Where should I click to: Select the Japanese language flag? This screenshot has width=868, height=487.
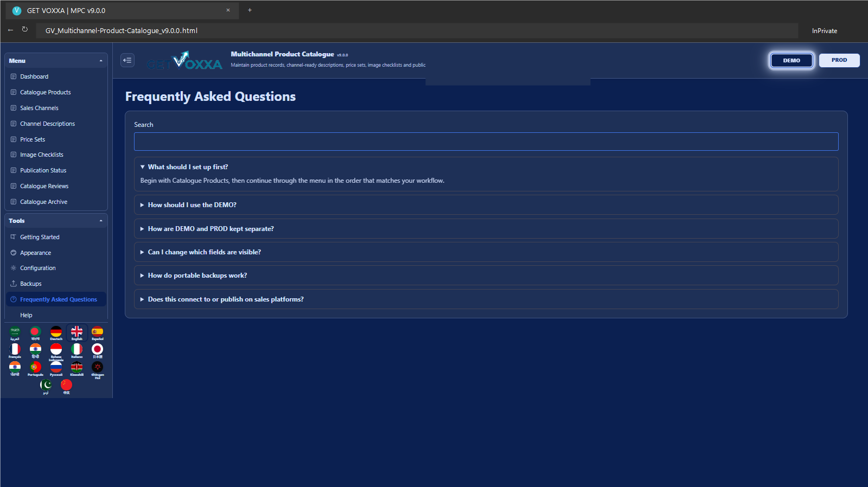click(x=97, y=351)
